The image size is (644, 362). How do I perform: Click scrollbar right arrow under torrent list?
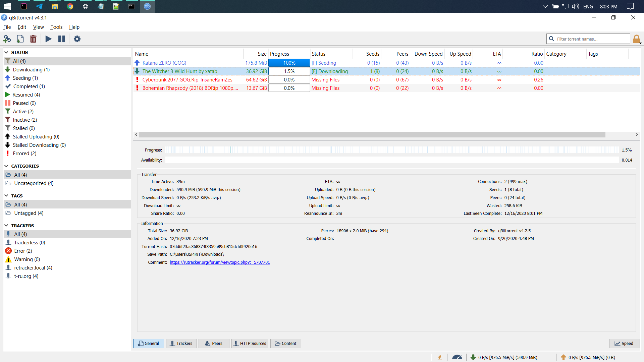pos(637,134)
